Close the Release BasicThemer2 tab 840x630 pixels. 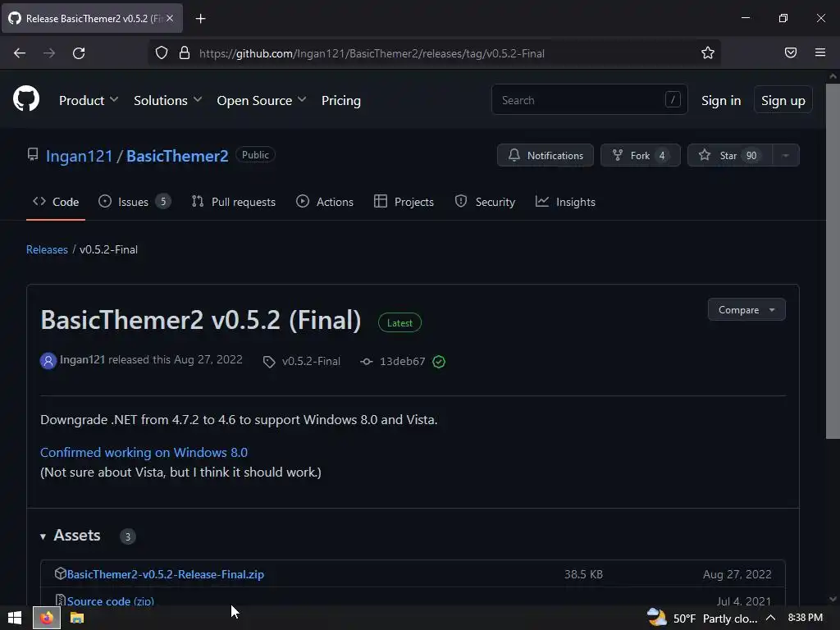170,18
